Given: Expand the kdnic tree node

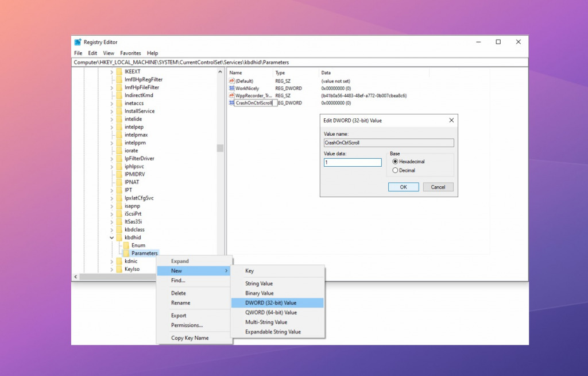Looking at the screenshot, I should [112, 262].
